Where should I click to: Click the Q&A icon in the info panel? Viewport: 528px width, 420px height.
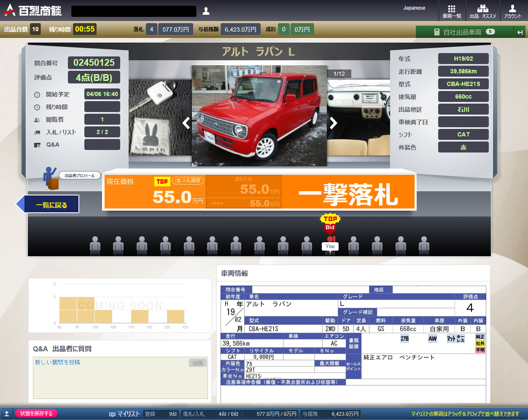37,145
